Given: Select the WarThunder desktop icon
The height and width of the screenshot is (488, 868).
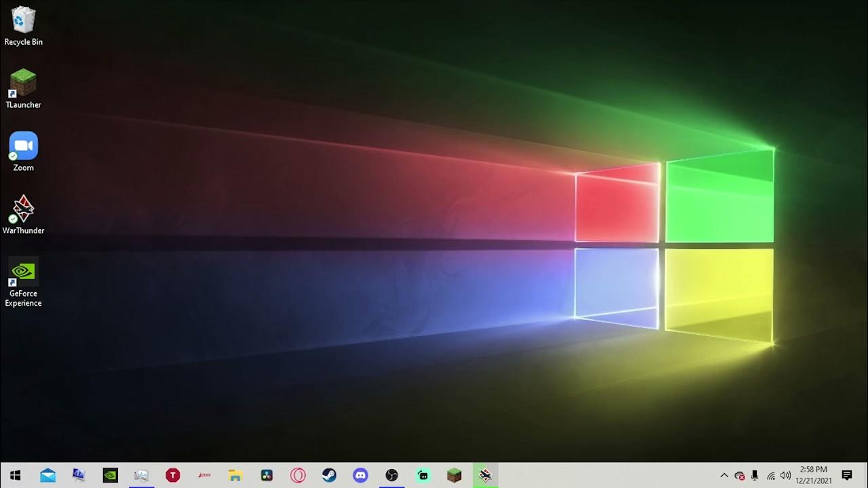Looking at the screenshot, I should click(x=23, y=215).
